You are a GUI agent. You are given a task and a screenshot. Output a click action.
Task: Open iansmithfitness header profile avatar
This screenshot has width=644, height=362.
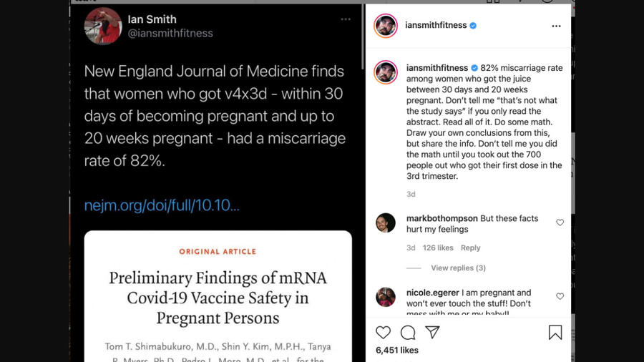click(386, 26)
